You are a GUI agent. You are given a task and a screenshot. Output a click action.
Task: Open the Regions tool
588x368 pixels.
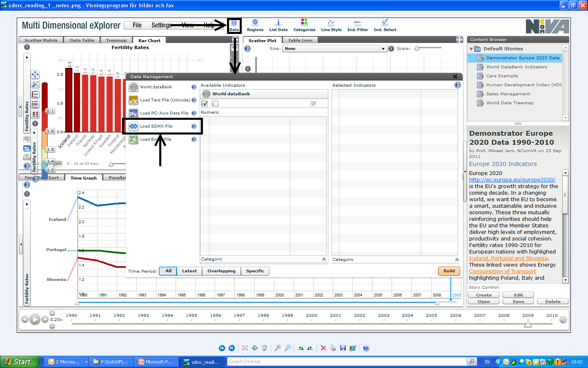(255, 25)
